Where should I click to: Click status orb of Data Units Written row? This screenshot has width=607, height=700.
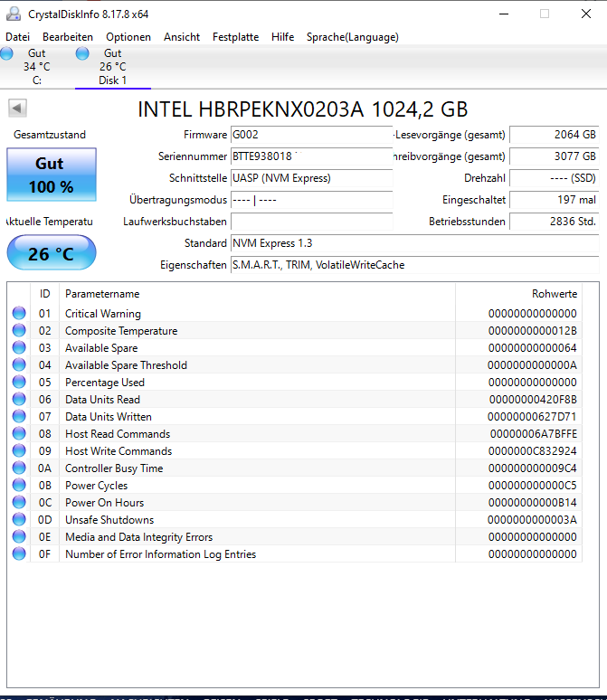pyautogui.click(x=19, y=416)
